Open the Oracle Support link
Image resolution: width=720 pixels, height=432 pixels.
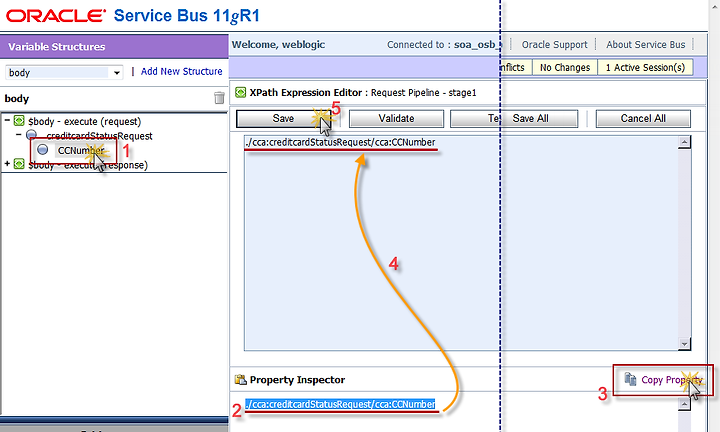554,45
